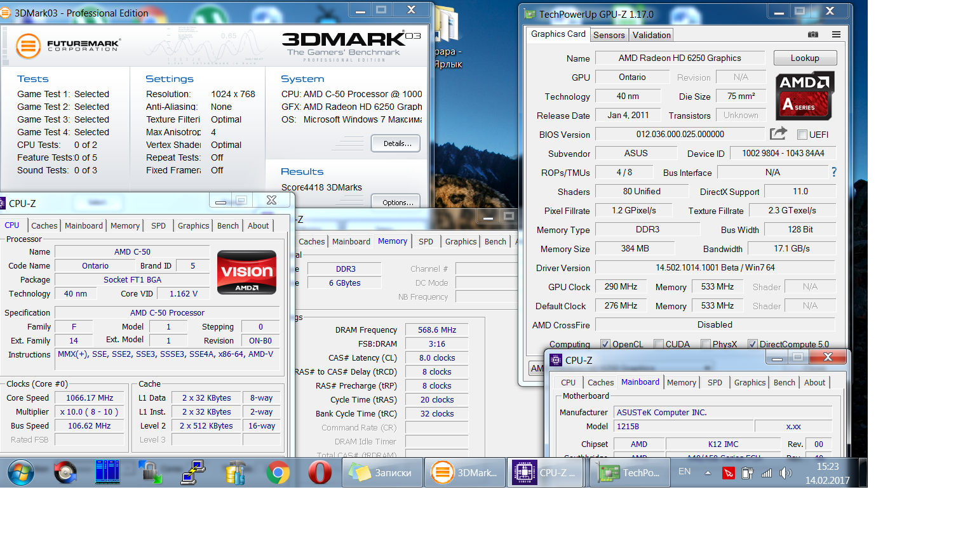Screen dimensions: 977x560
Task: Click the GPU name field AMD Radeon HD 6250
Action: coord(680,58)
